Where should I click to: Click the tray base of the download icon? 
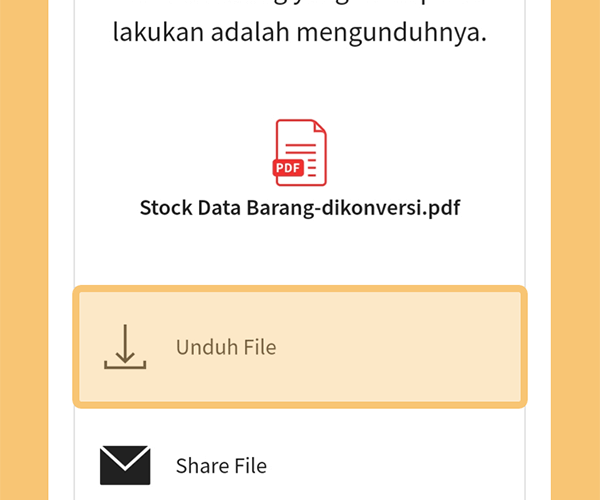coord(125,365)
